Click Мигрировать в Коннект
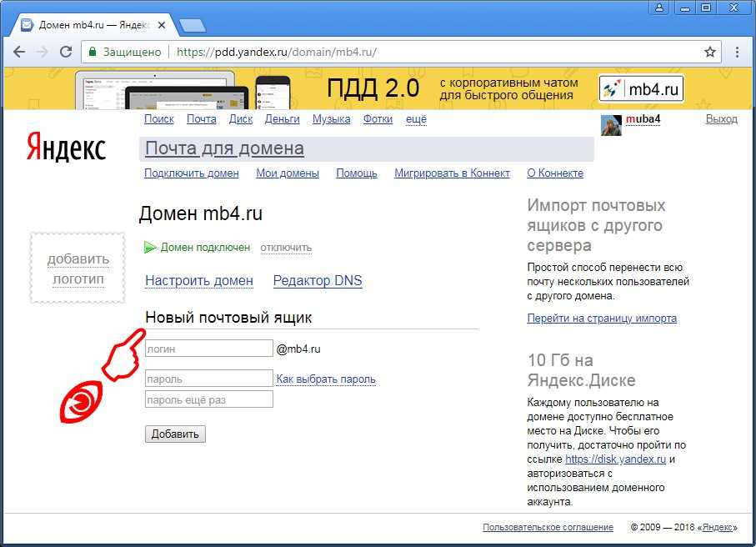The image size is (756, 547). point(452,173)
